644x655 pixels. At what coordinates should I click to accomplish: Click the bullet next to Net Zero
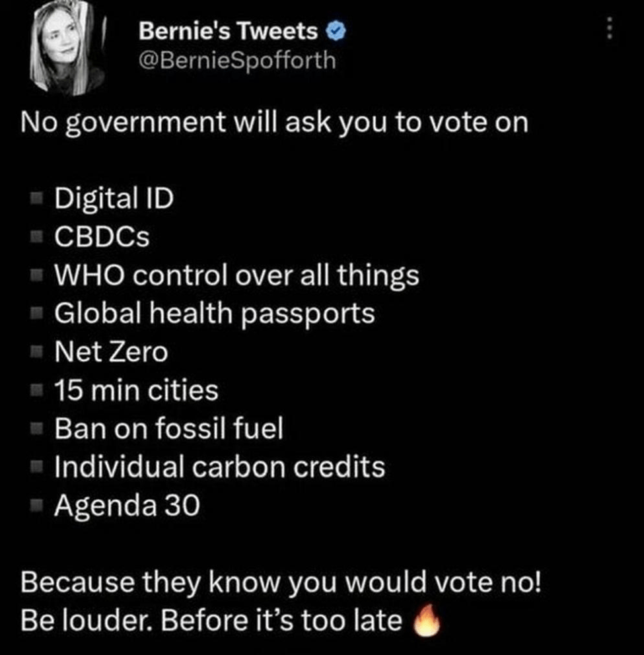coord(36,351)
